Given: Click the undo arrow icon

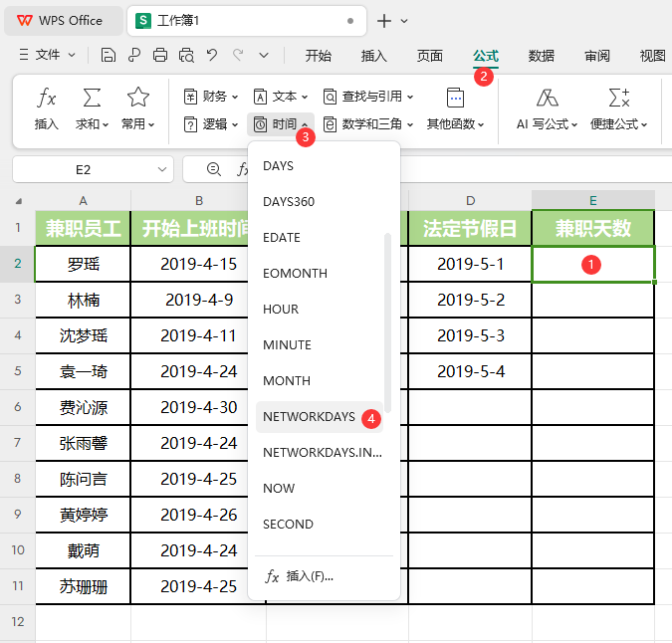Looking at the screenshot, I should click(x=211, y=56).
